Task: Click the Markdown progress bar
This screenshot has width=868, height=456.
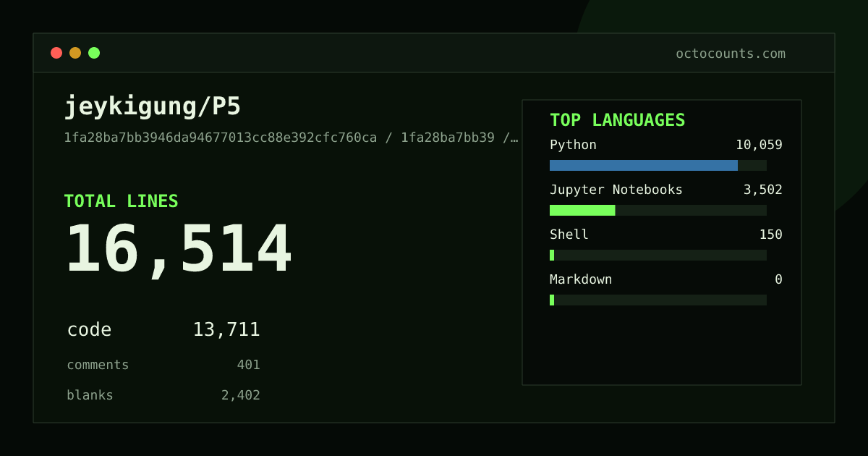Action: click(x=658, y=300)
